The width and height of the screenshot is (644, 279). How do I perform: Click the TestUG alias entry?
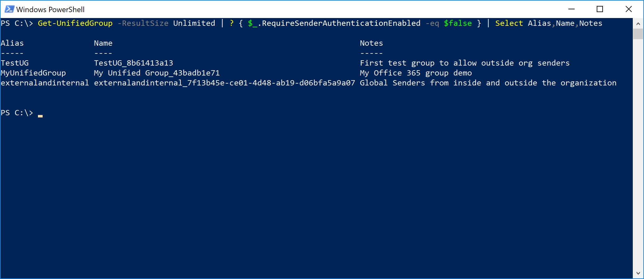[x=15, y=63]
